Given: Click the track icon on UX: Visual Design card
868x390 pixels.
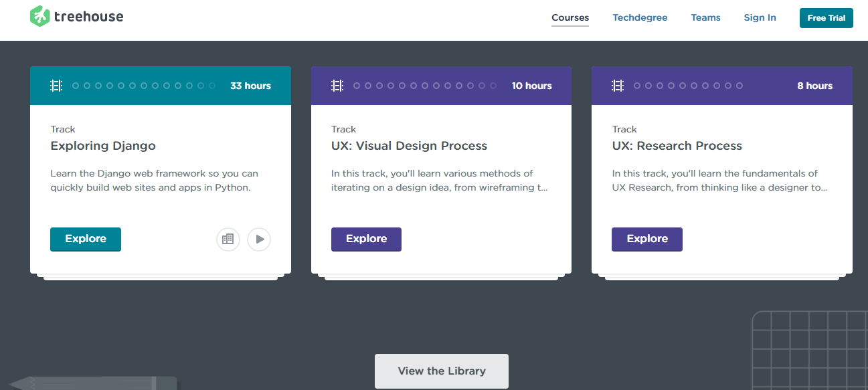Looking at the screenshot, I should point(337,86).
